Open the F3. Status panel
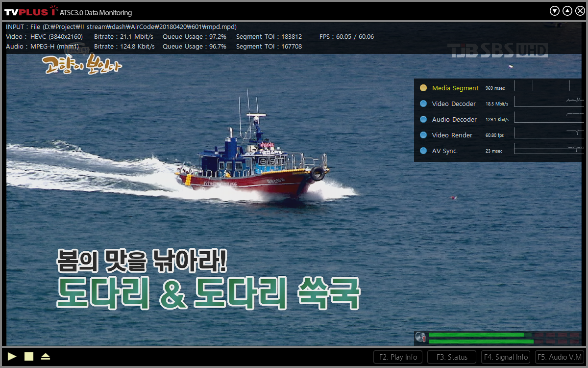 click(x=452, y=357)
